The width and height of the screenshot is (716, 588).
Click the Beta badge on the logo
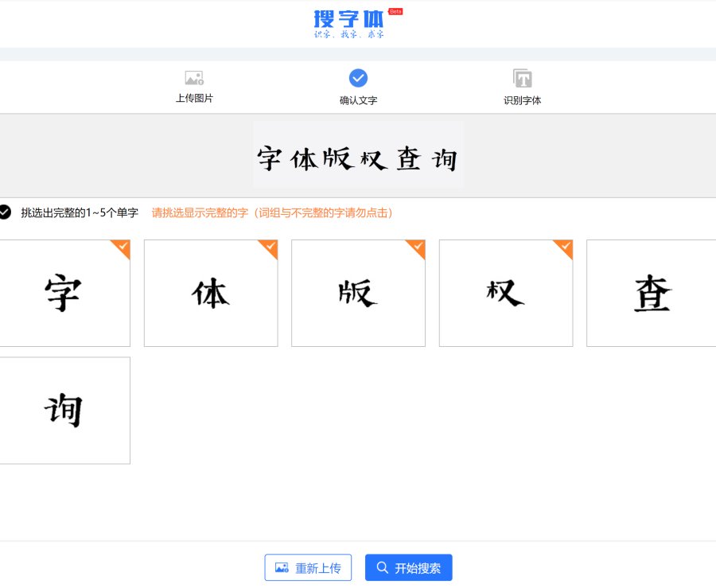[x=394, y=12]
